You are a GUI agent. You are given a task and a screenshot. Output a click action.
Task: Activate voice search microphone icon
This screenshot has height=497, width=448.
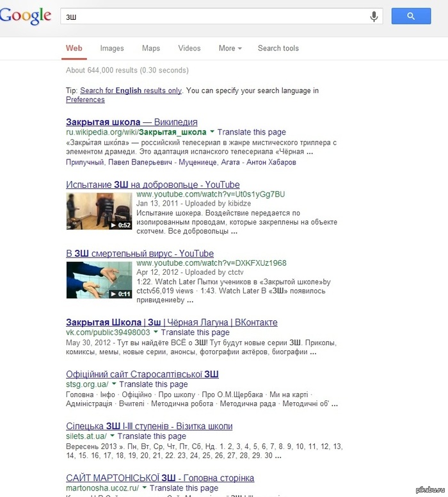374,16
